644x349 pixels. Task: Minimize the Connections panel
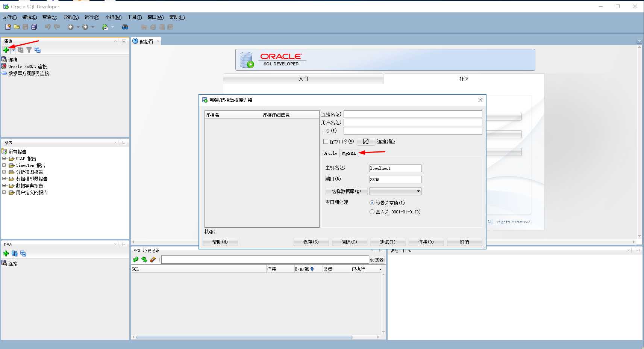coord(124,41)
